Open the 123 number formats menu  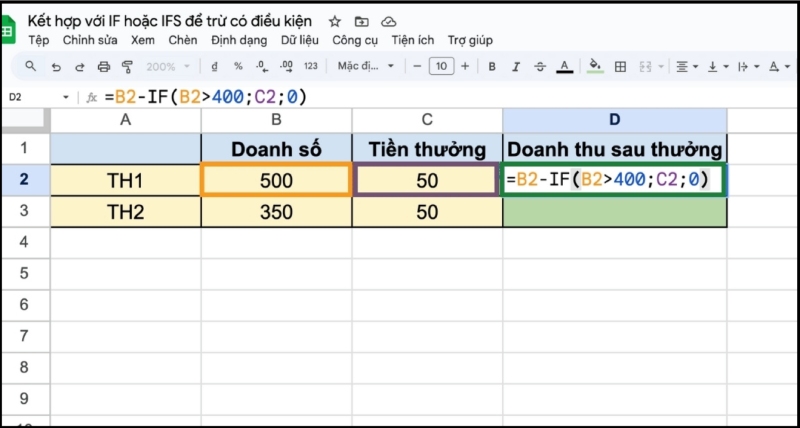tap(310, 66)
